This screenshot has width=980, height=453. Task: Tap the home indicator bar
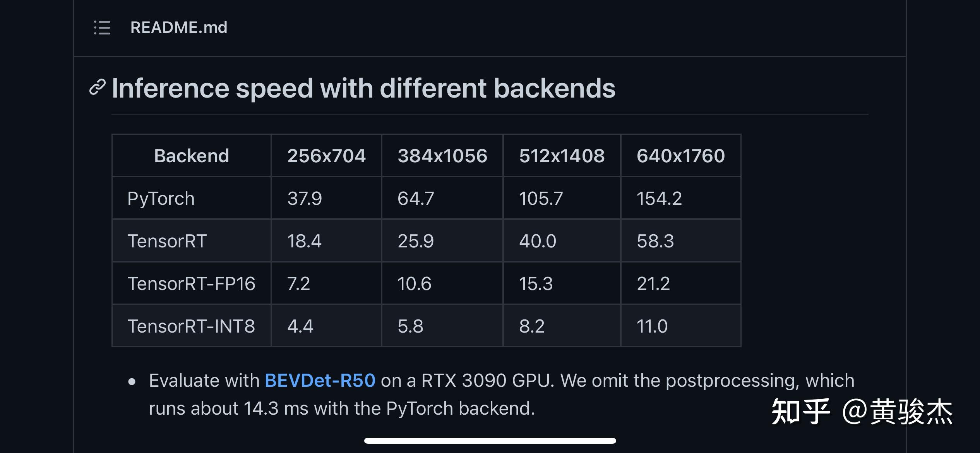click(490, 441)
